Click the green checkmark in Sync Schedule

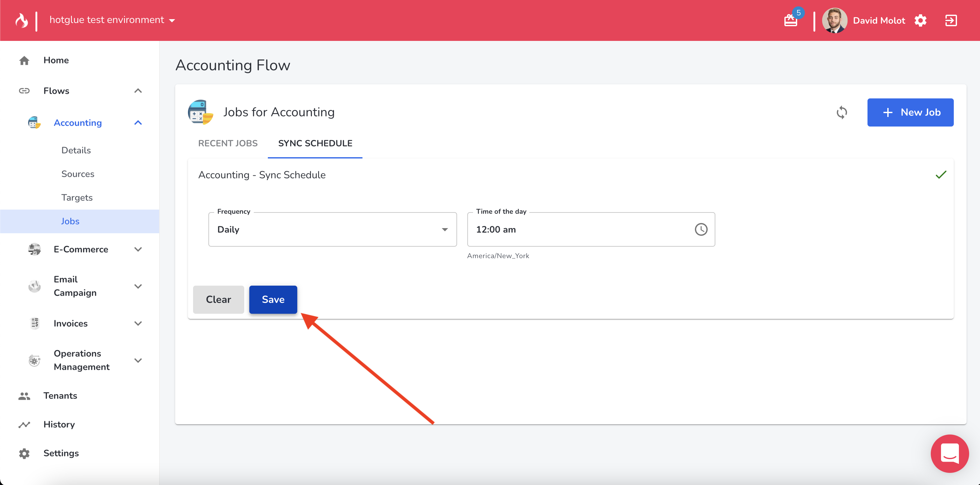(x=941, y=175)
